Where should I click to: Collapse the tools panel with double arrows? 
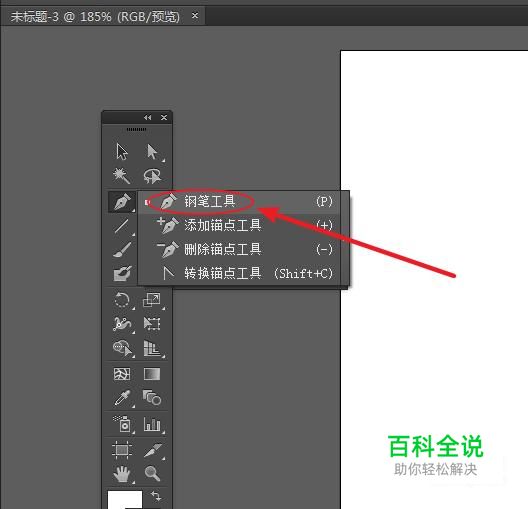147,117
